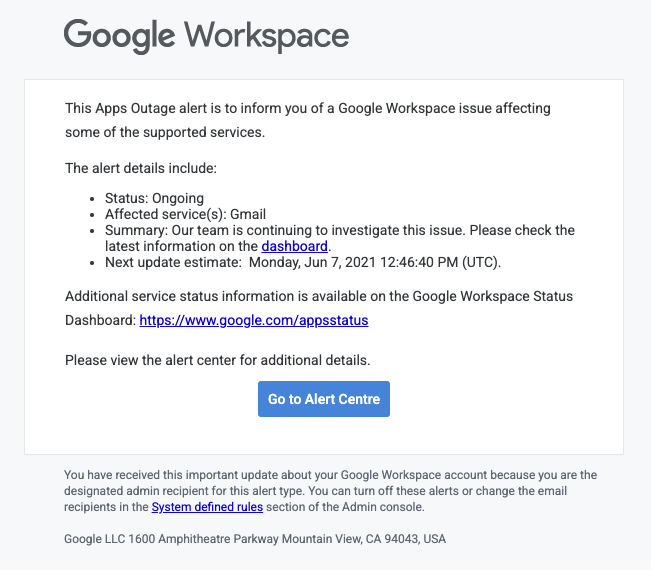Screen dimensions: 651x570
Task: Open the google.com/appsstatus URL
Action: click(x=254, y=320)
